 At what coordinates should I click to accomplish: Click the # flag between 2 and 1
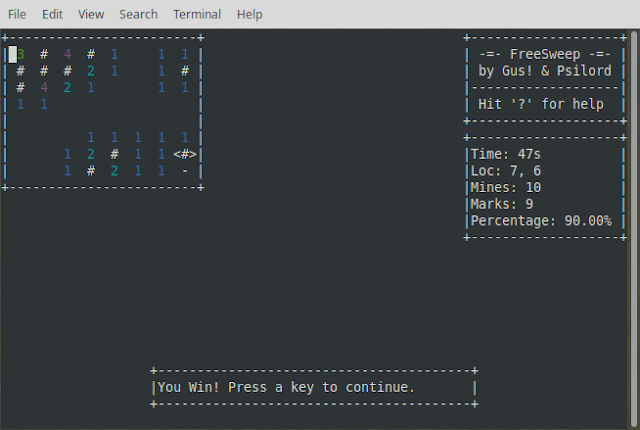click(x=115, y=154)
